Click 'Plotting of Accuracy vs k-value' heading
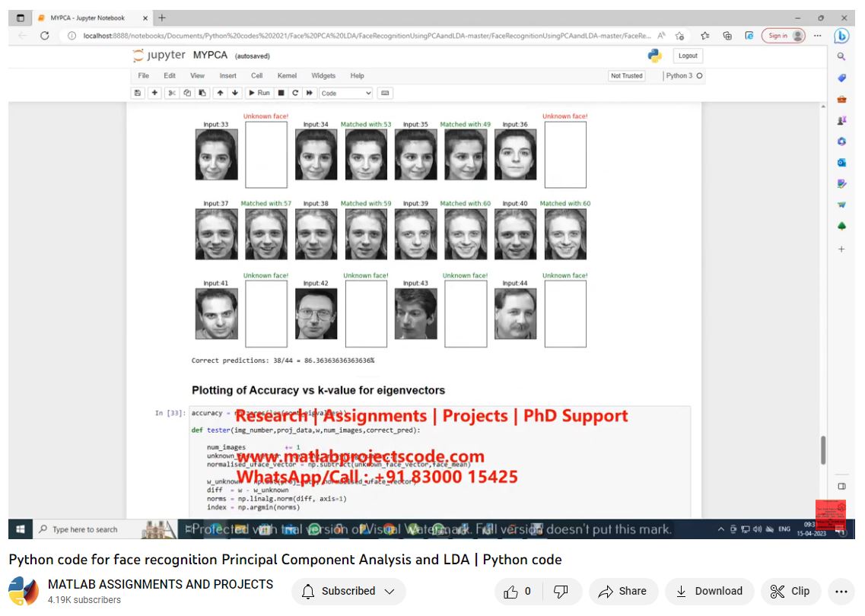 (318, 390)
